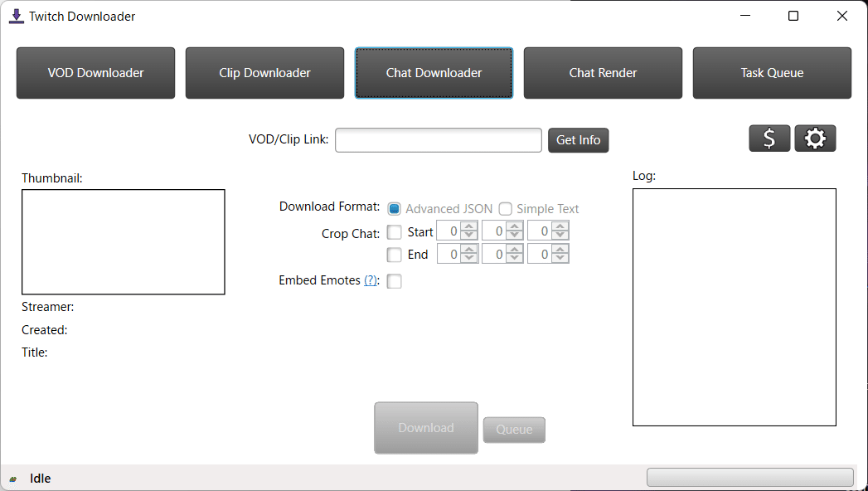868x491 pixels.
Task: Maximize the Twitch Downloader window
Action: point(793,16)
